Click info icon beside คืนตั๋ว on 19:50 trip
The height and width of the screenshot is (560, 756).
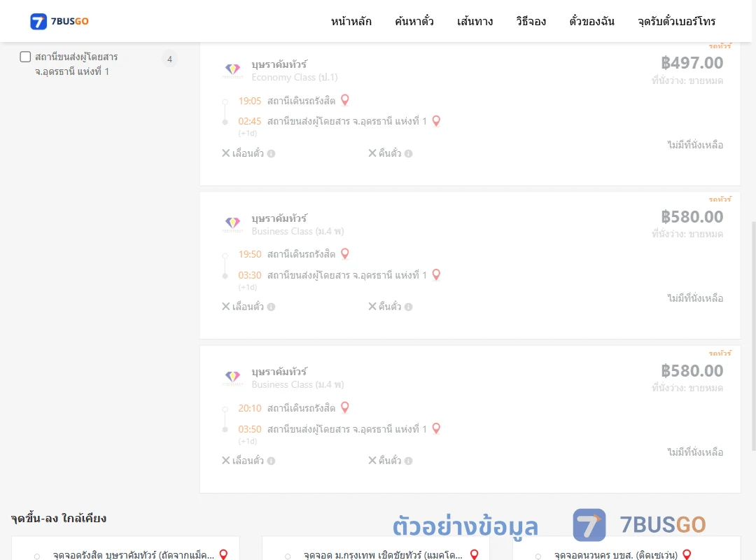[x=408, y=307]
